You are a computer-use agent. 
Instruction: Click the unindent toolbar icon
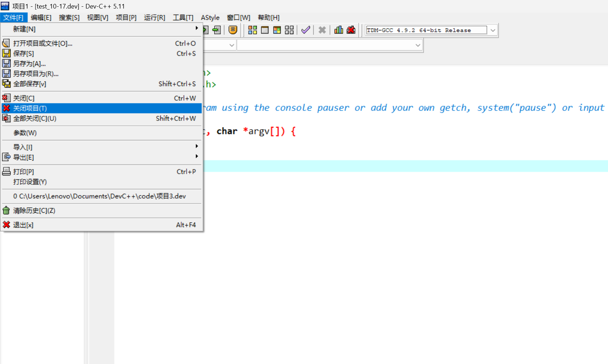point(216,30)
